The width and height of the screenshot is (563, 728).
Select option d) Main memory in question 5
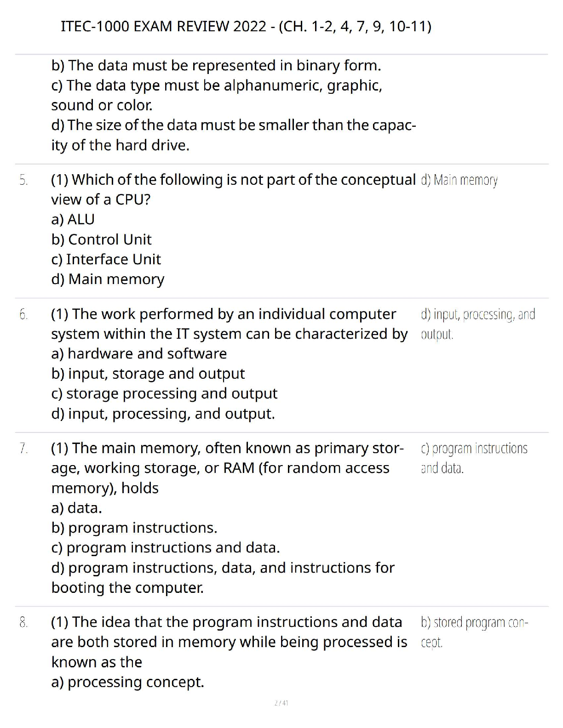[108, 279]
